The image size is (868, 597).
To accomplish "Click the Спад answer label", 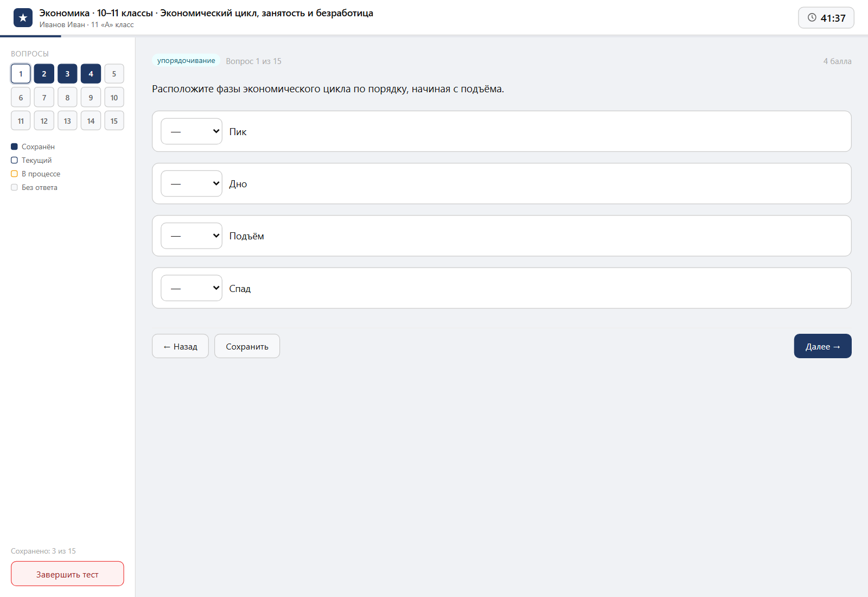I will 240,289.
